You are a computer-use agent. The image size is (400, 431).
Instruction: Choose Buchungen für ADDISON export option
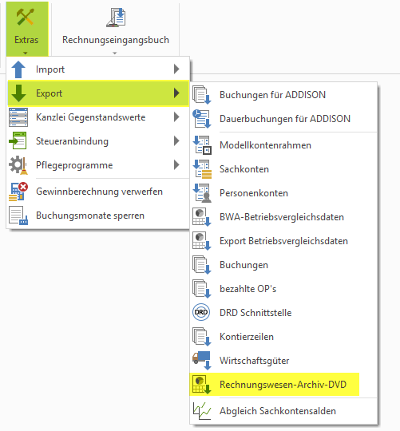point(284,95)
